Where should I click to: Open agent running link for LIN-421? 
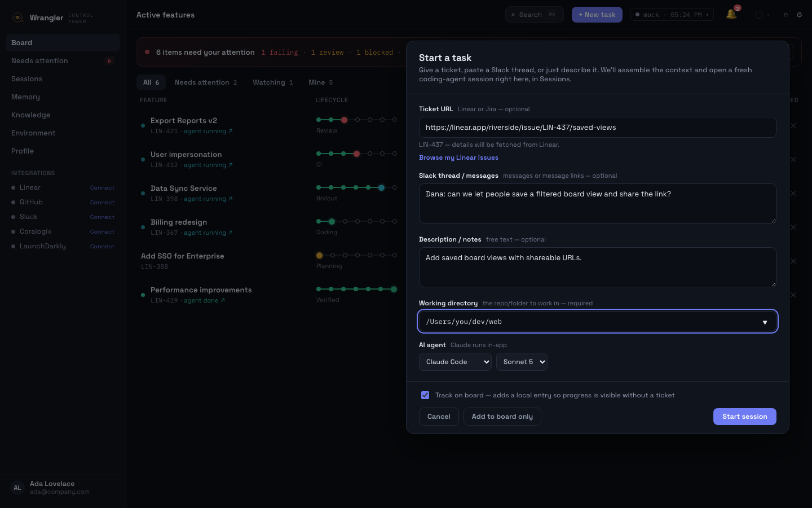click(208, 131)
